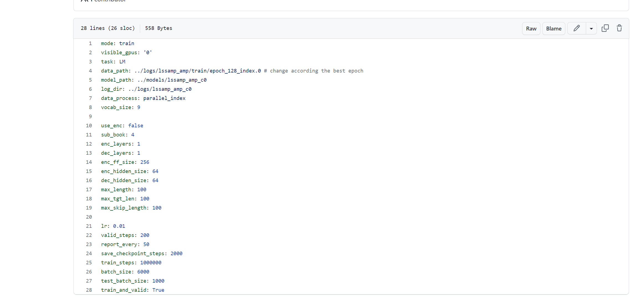Screen dimensions: 644x302
Task: Copy the file contents via copy icon
Action: coord(605,28)
